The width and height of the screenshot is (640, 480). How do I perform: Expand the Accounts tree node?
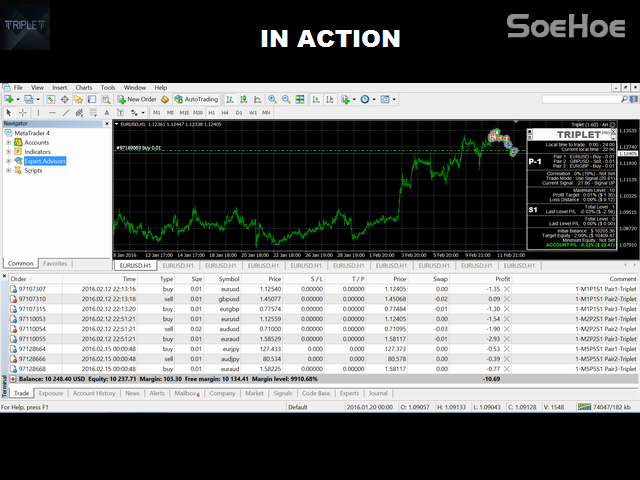8,143
